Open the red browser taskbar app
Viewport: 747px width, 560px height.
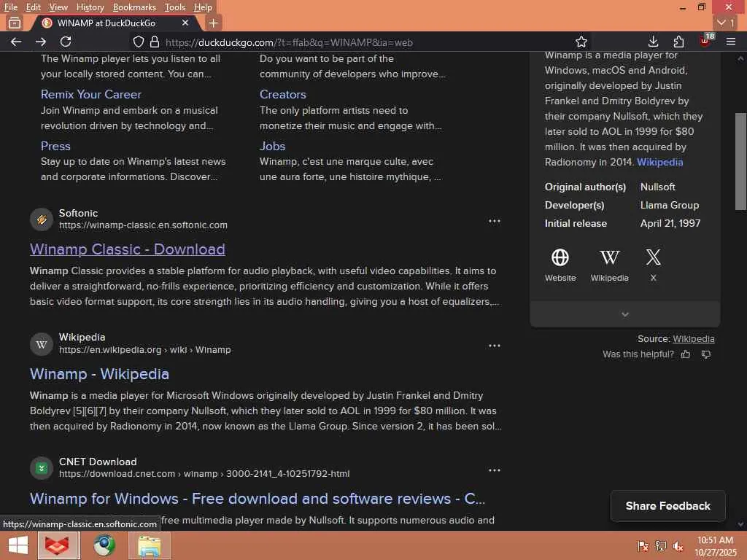tap(57, 545)
